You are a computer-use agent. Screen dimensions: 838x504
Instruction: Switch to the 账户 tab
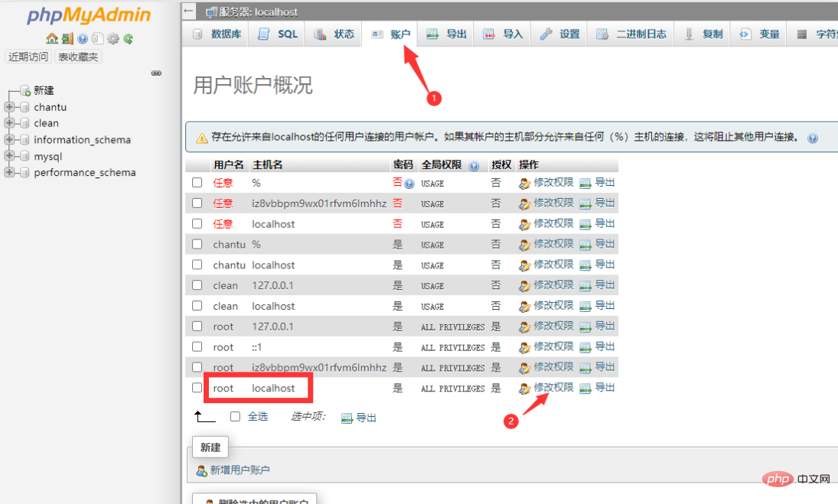point(390,34)
